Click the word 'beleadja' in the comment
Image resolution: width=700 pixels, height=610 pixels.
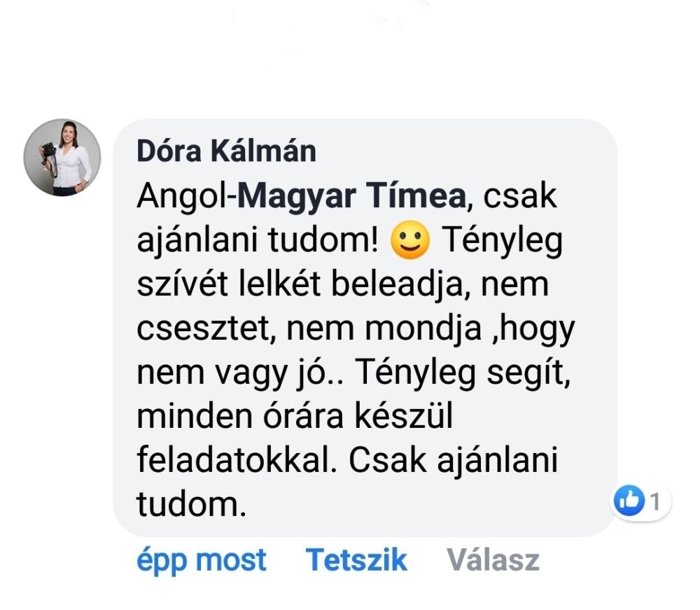[x=398, y=285]
